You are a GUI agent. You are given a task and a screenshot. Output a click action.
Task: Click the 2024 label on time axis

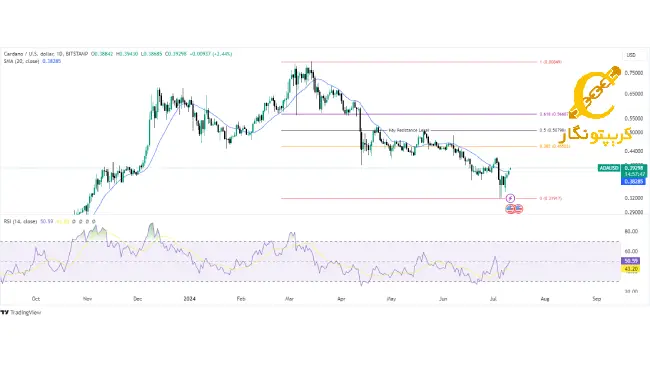point(189,299)
